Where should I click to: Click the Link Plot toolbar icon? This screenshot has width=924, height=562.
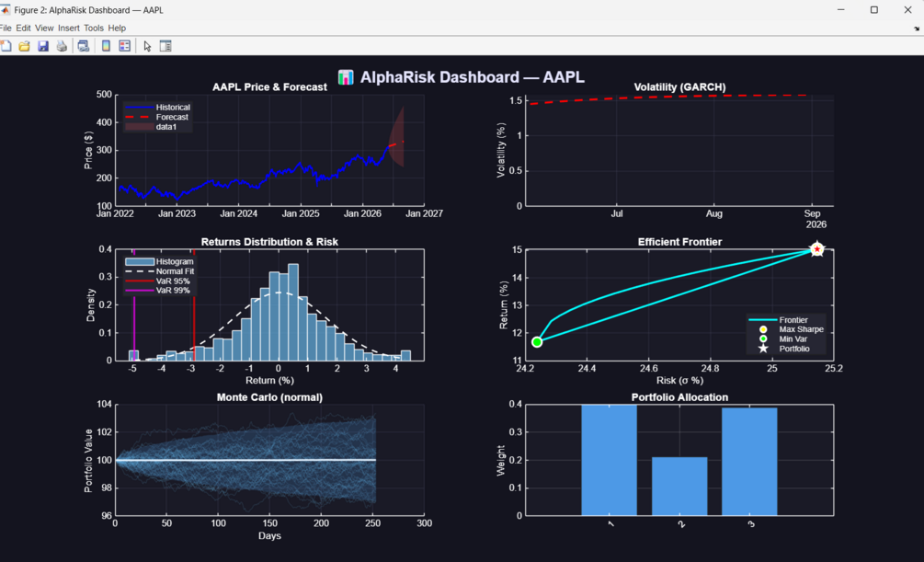pyautogui.click(x=84, y=46)
